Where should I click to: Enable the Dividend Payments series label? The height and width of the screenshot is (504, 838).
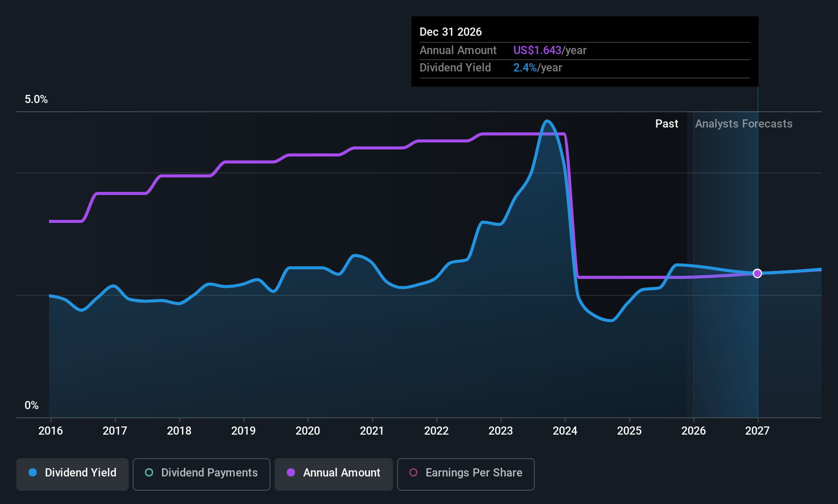click(x=209, y=473)
